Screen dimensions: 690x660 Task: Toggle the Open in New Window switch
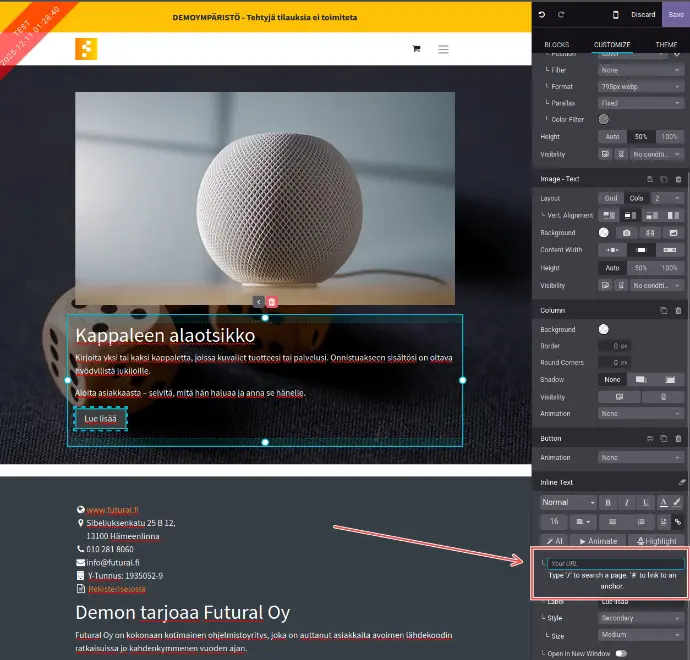click(x=621, y=653)
